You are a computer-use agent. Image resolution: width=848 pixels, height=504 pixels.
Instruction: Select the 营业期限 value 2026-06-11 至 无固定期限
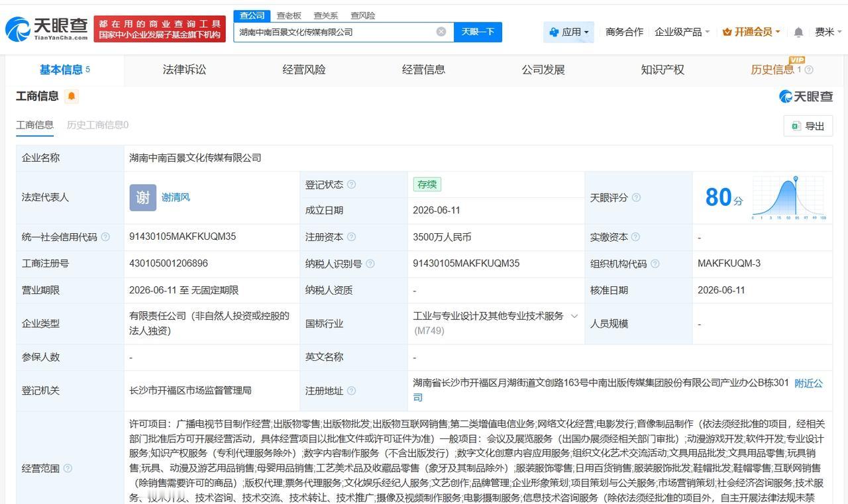[x=184, y=290]
